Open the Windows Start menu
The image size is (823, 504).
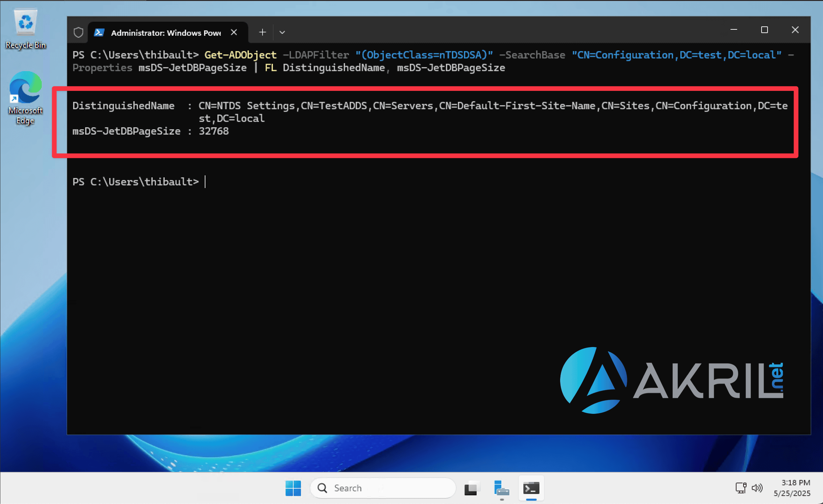[293, 488]
